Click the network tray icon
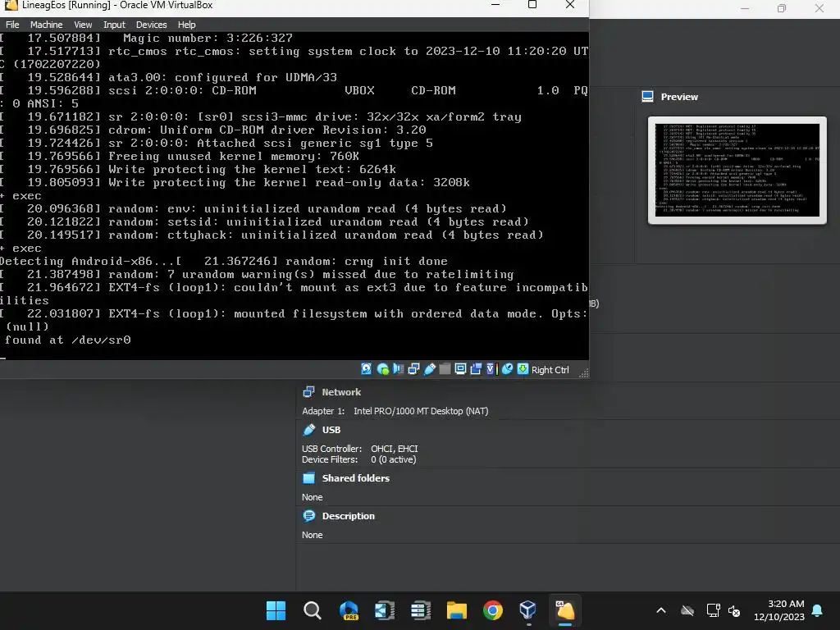 pyautogui.click(x=713, y=610)
